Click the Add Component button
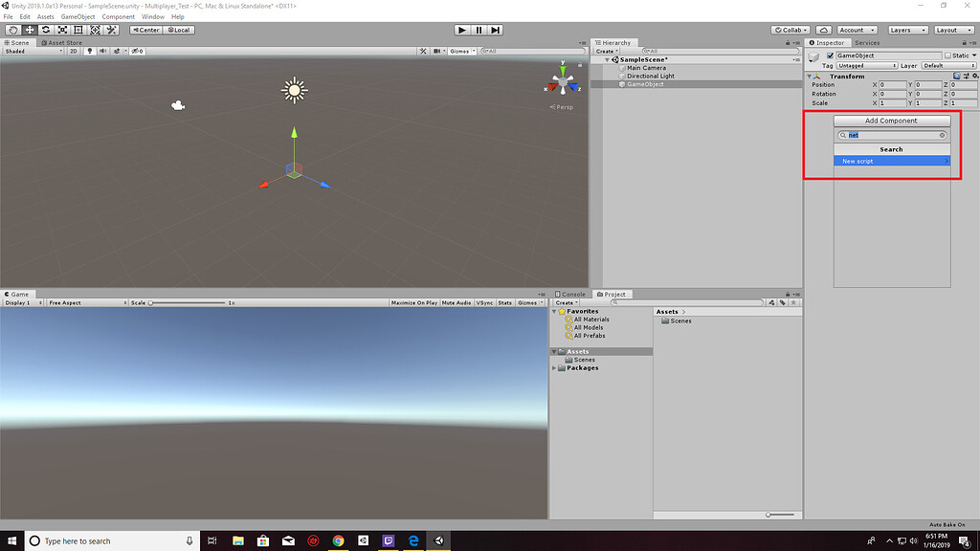This screenshot has width=980, height=551. [x=891, y=121]
